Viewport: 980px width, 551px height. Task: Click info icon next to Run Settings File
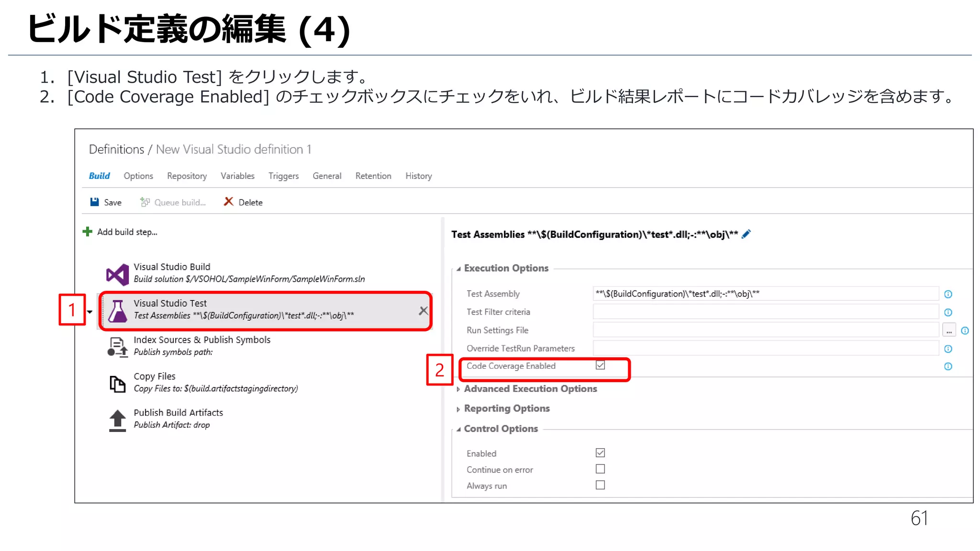pyautogui.click(x=965, y=331)
